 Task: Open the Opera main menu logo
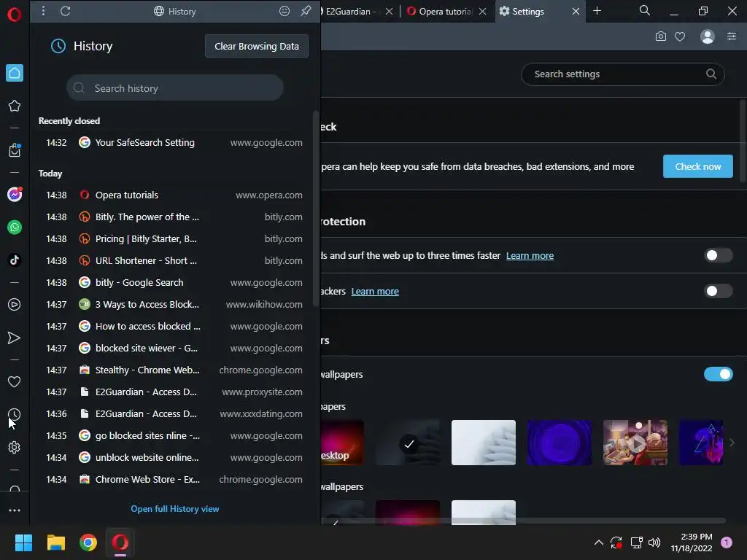[x=15, y=15]
